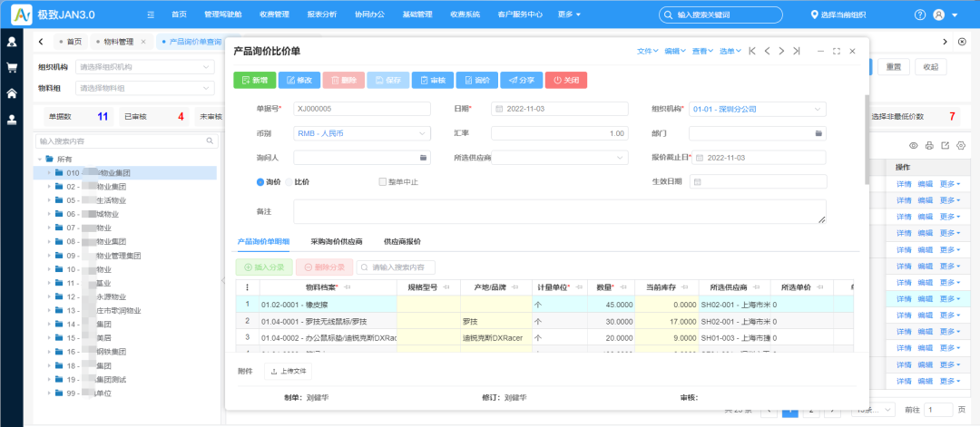980x427 pixels.
Task: Switch to 采购询价供应商 tab
Action: click(x=337, y=241)
